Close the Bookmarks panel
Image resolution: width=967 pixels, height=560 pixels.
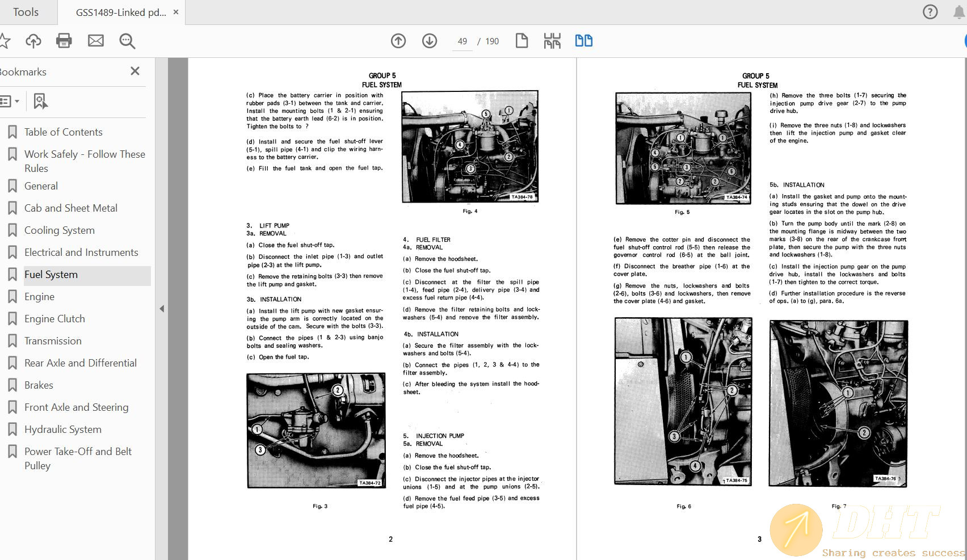click(x=135, y=71)
